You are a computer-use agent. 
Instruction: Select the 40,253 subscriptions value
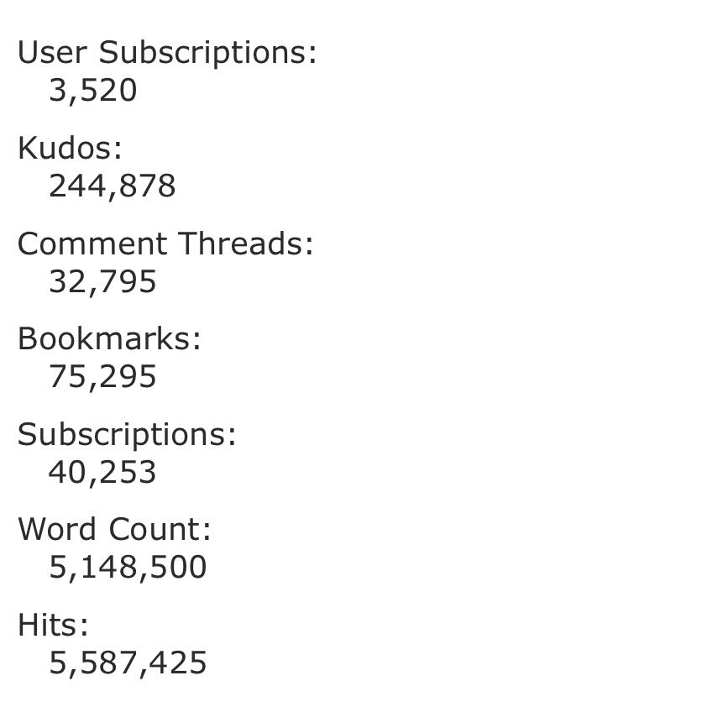coord(102,473)
